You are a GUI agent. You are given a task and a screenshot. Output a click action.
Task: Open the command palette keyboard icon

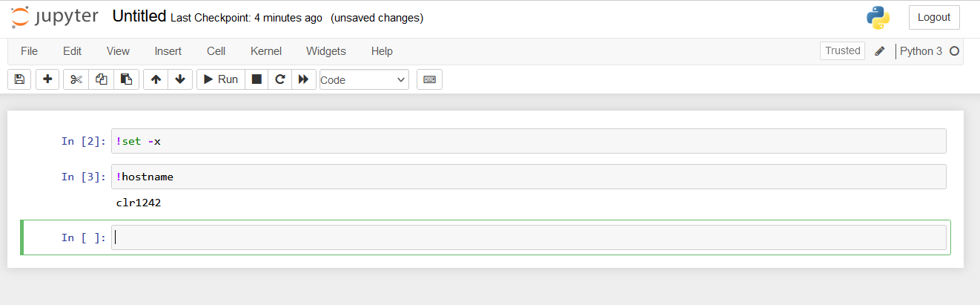point(430,79)
